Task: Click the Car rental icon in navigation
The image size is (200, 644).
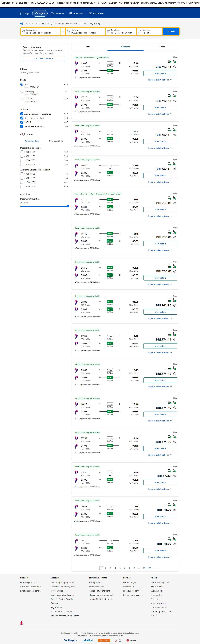Action: click(52, 13)
